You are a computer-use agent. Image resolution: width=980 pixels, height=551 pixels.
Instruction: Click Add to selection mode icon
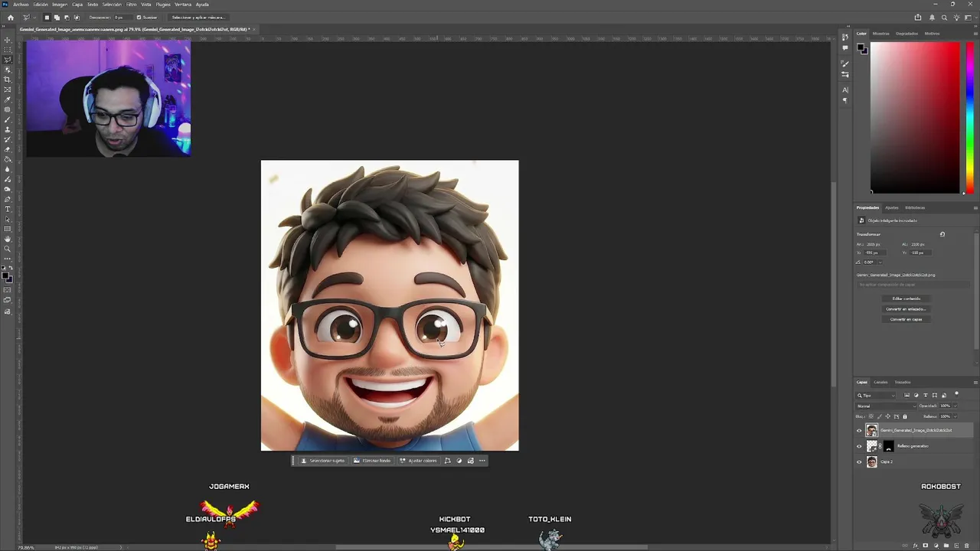pyautogui.click(x=57, y=18)
